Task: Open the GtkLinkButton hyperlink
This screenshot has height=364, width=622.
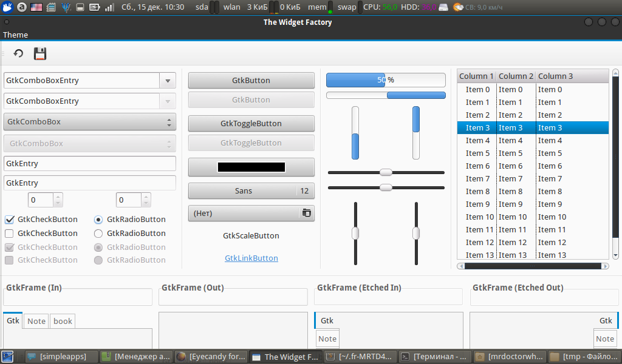Action: 251,258
